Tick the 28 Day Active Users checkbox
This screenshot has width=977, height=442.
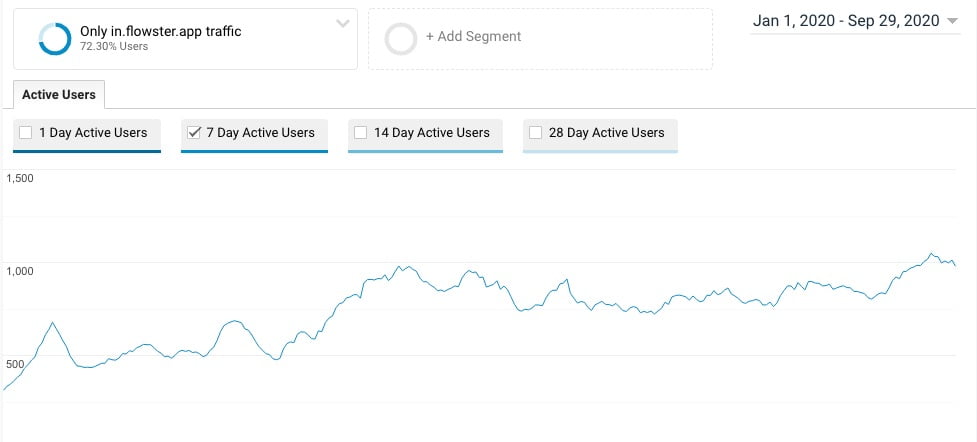point(535,133)
